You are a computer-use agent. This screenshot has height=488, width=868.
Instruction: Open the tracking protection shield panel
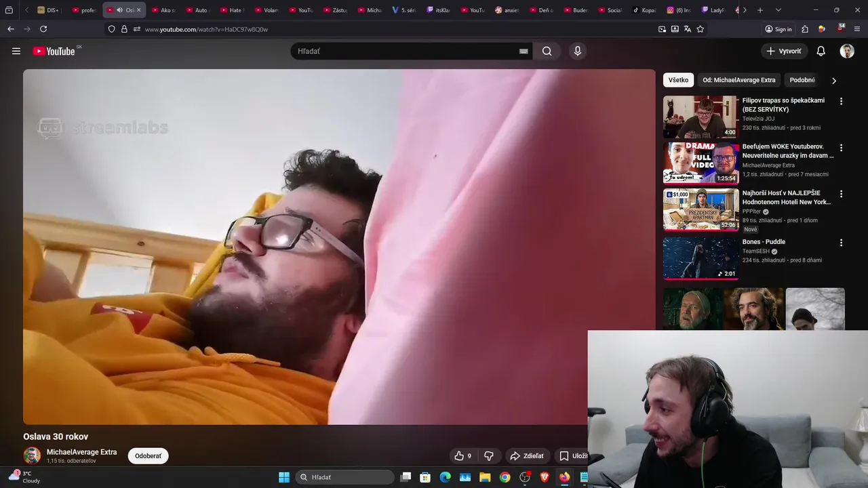[112, 29]
